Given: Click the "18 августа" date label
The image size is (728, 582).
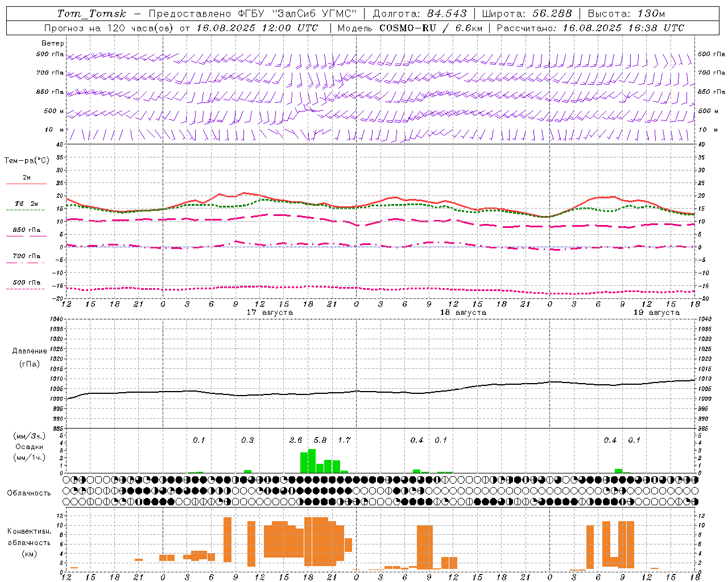Looking at the screenshot, I should [x=463, y=313].
